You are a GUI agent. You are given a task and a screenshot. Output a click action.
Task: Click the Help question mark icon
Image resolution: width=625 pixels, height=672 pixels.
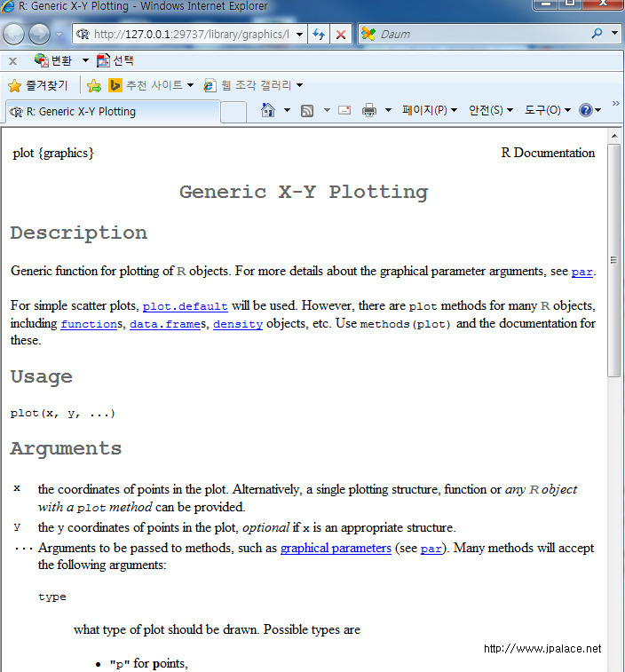pos(586,110)
